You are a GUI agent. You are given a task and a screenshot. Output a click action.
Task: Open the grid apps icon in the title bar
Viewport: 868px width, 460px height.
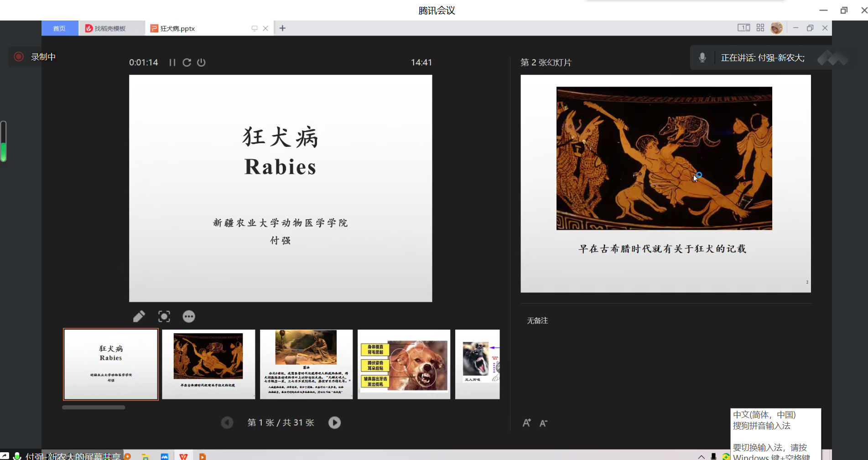[x=760, y=28]
